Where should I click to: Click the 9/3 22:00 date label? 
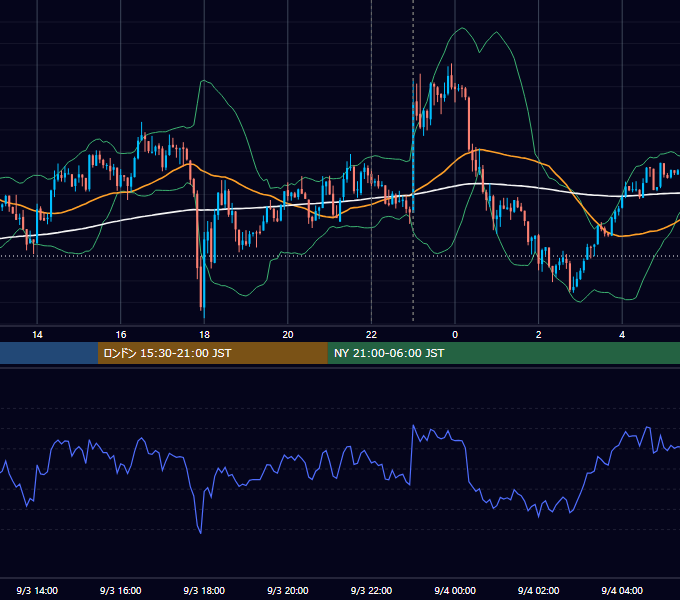click(x=371, y=590)
